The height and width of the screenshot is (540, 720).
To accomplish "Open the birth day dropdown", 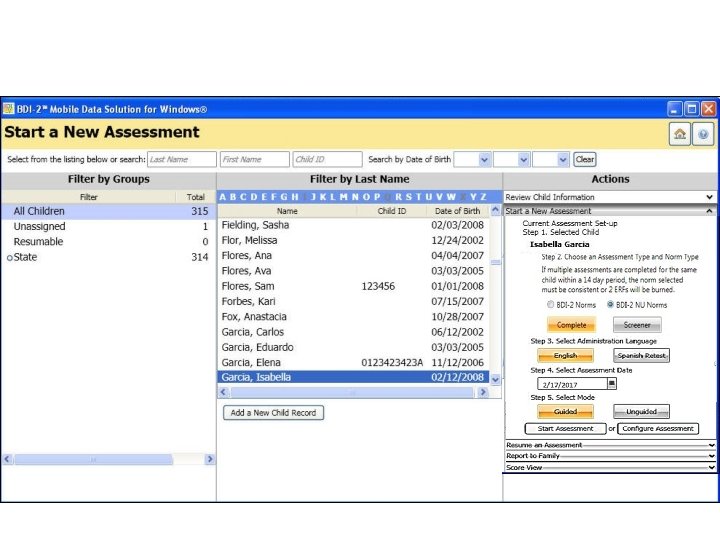I will coord(523,159).
